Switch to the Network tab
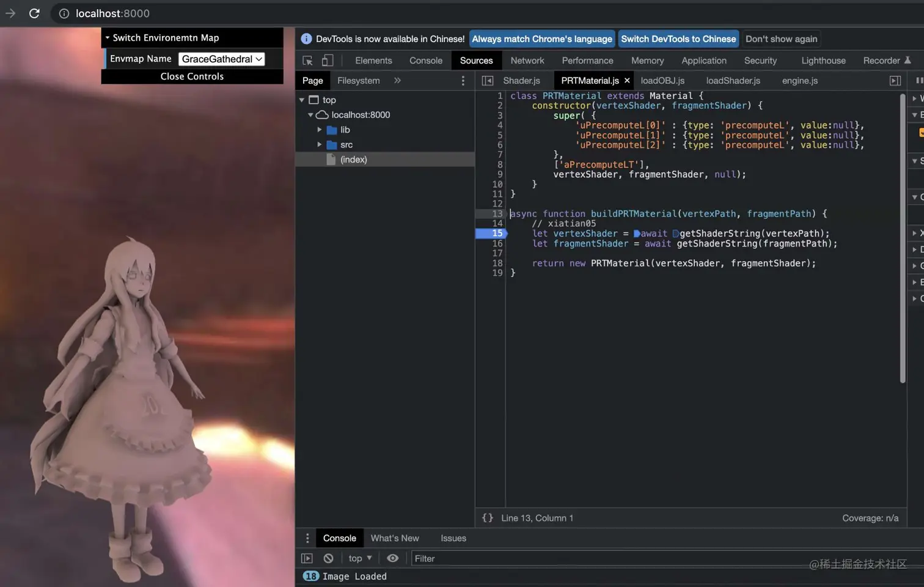This screenshot has height=587, width=924. coord(527,61)
